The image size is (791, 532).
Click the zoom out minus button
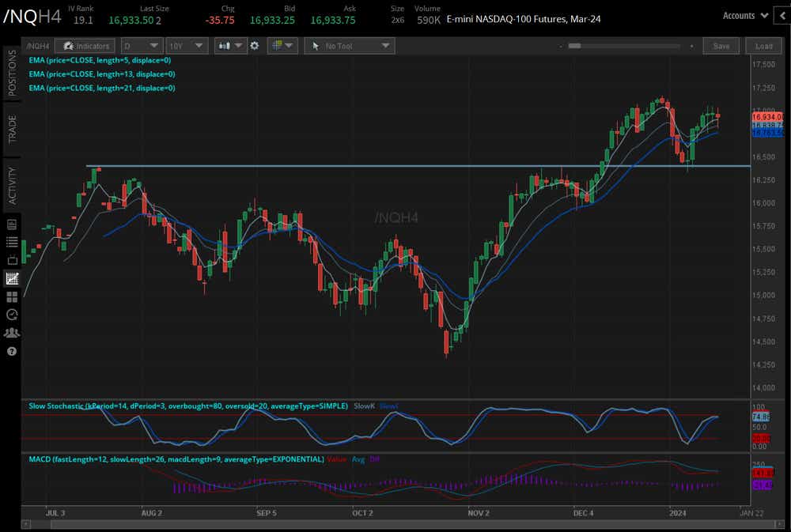pyautogui.click(x=561, y=46)
